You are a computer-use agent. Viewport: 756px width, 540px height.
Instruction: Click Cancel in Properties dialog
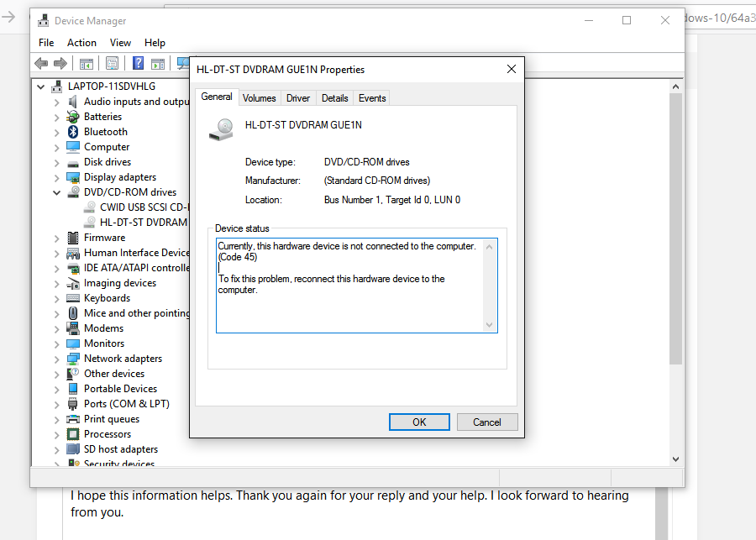pyautogui.click(x=487, y=422)
